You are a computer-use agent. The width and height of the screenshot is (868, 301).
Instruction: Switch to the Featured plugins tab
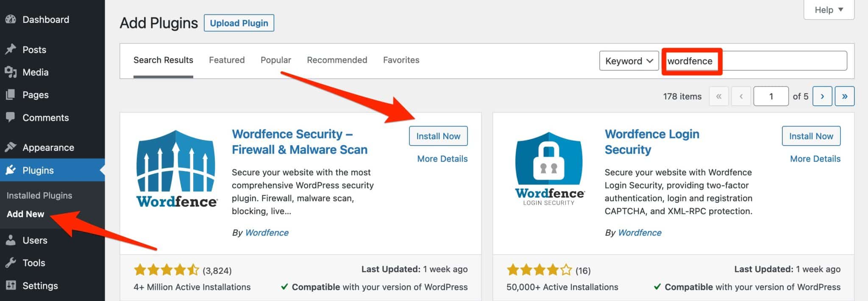tap(226, 60)
